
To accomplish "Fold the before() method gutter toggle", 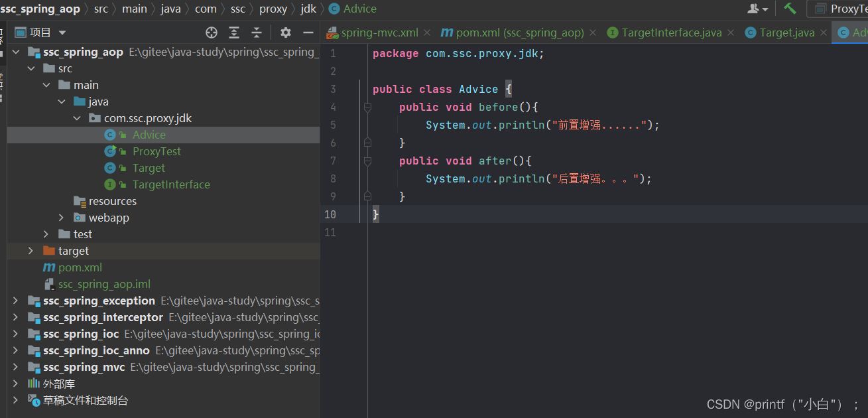I will click(x=367, y=107).
